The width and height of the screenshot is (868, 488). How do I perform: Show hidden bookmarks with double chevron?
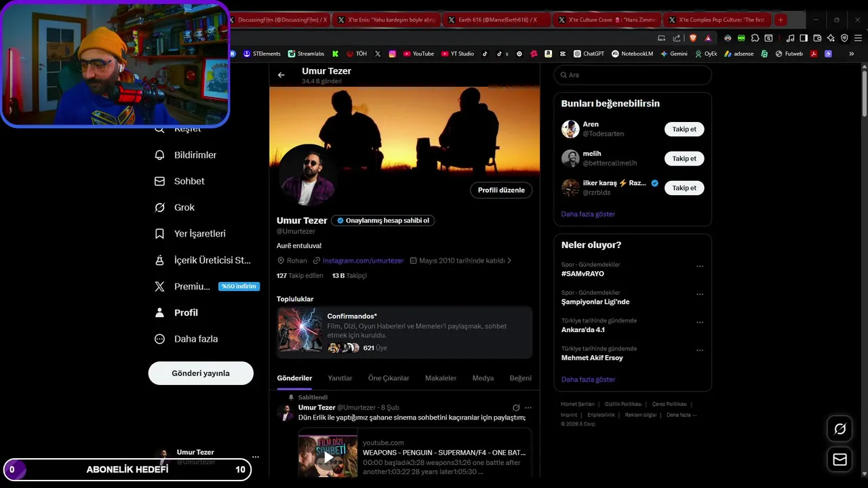pyautogui.click(x=852, y=54)
